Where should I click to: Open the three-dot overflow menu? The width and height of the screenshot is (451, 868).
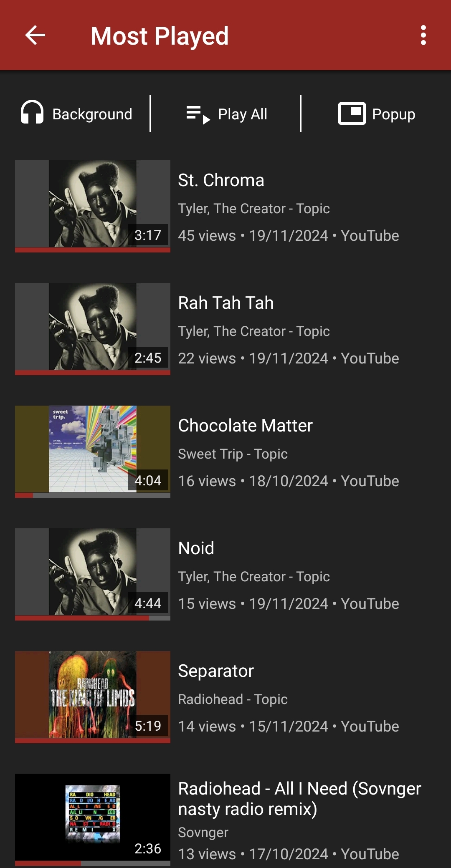[423, 35]
